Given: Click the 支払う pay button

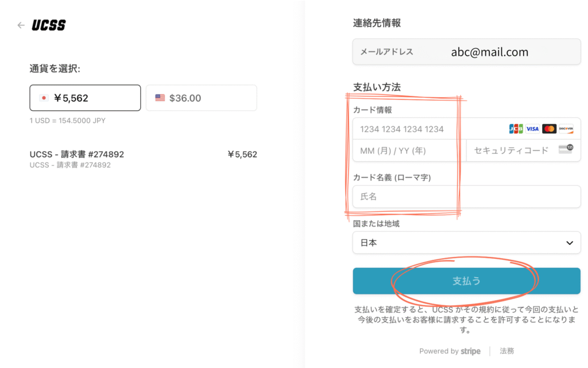Looking at the screenshot, I should click(x=466, y=281).
